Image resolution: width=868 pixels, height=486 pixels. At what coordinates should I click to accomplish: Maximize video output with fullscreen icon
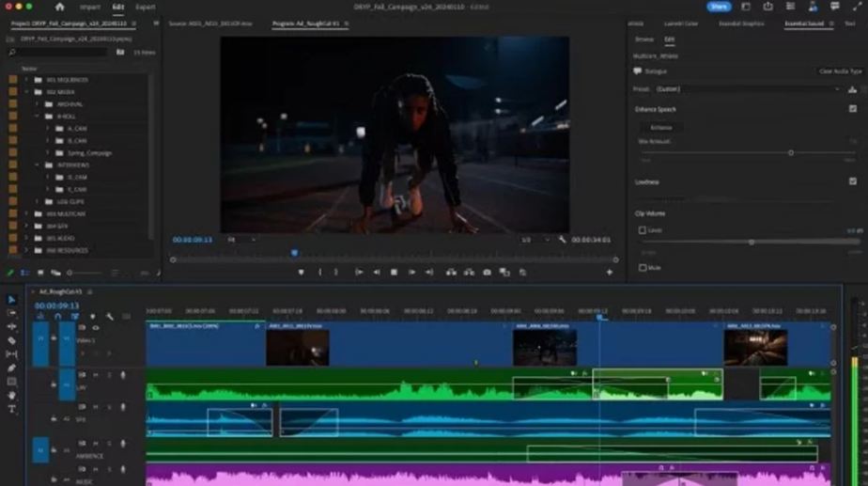click(x=857, y=7)
